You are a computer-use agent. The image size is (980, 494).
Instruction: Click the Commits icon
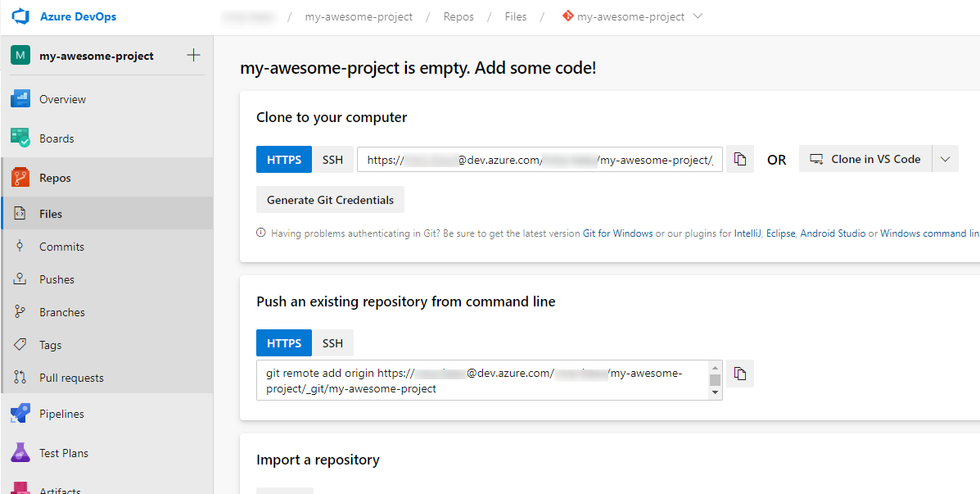coord(20,246)
